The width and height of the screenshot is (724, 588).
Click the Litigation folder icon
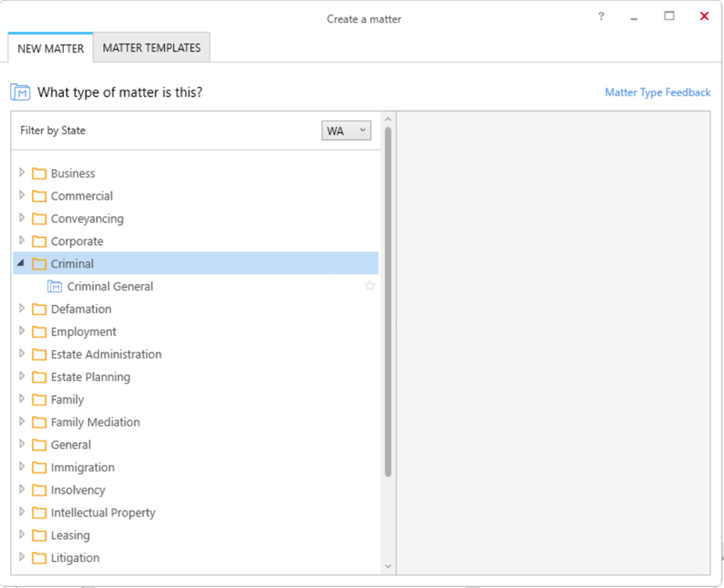point(39,558)
